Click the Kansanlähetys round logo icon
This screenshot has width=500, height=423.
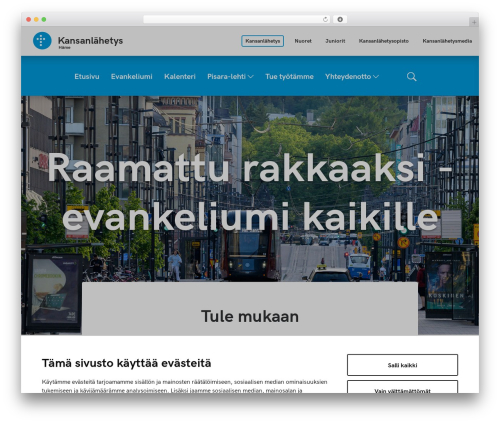[x=42, y=41]
